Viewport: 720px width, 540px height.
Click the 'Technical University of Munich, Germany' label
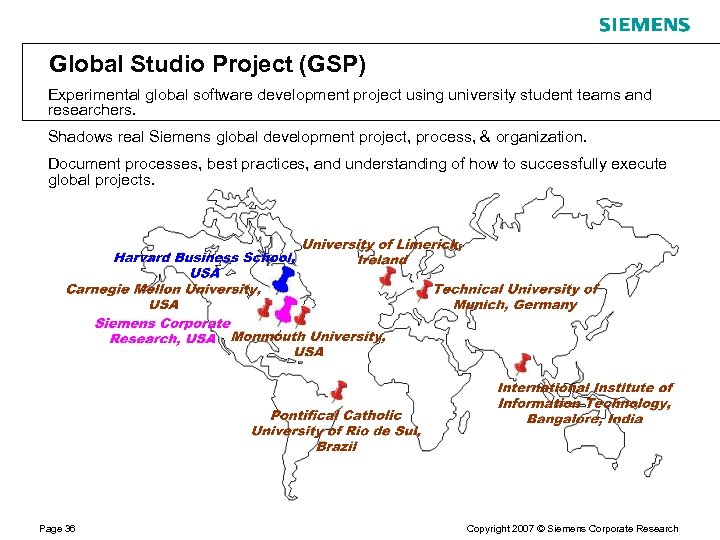pyautogui.click(x=515, y=297)
